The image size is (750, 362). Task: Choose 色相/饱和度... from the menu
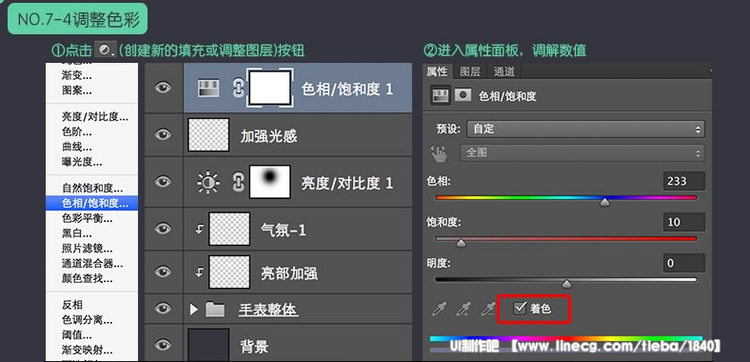coord(92,203)
